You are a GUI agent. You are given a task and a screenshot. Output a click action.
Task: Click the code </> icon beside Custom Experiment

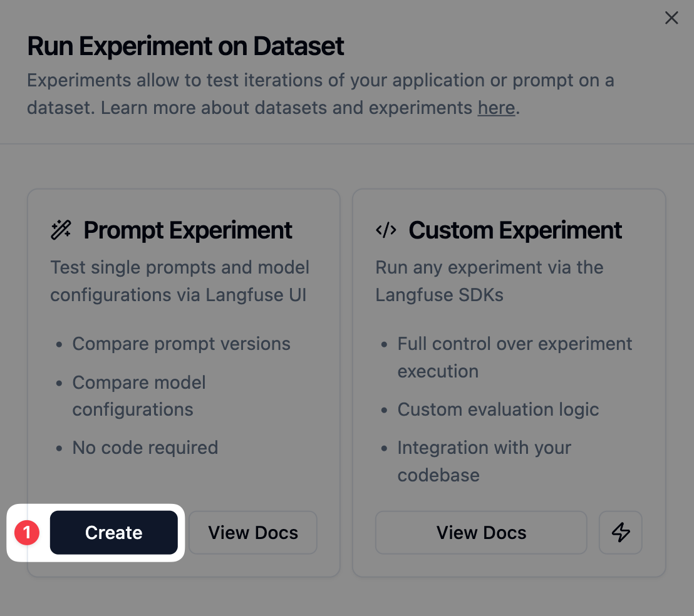[386, 230]
